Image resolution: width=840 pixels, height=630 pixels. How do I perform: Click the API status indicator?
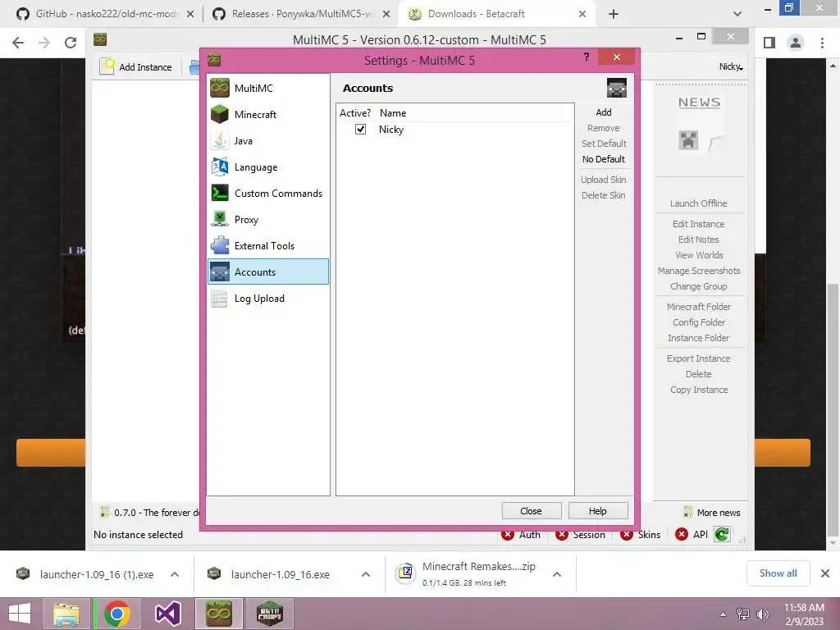[692, 535]
